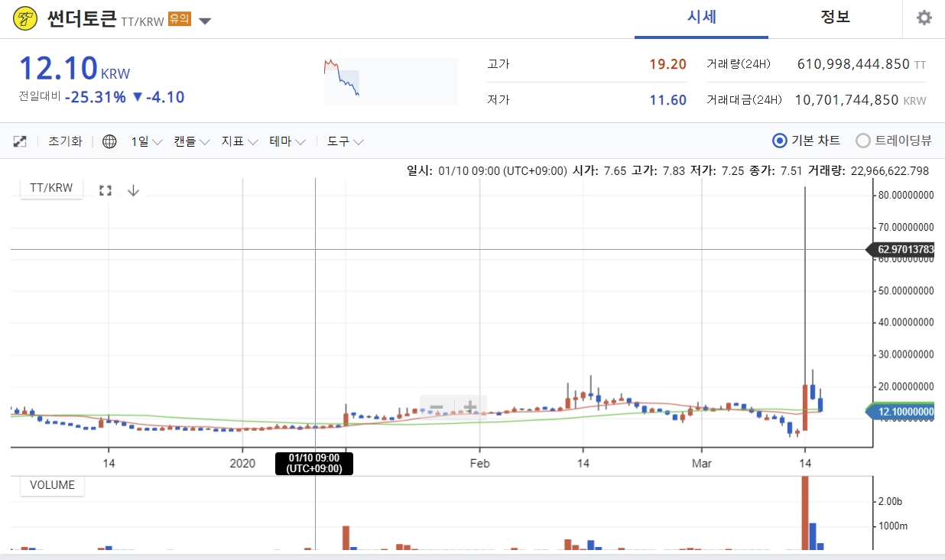
Task: Open the 지표 indicators dropdown
Action: tap(240, 141)
